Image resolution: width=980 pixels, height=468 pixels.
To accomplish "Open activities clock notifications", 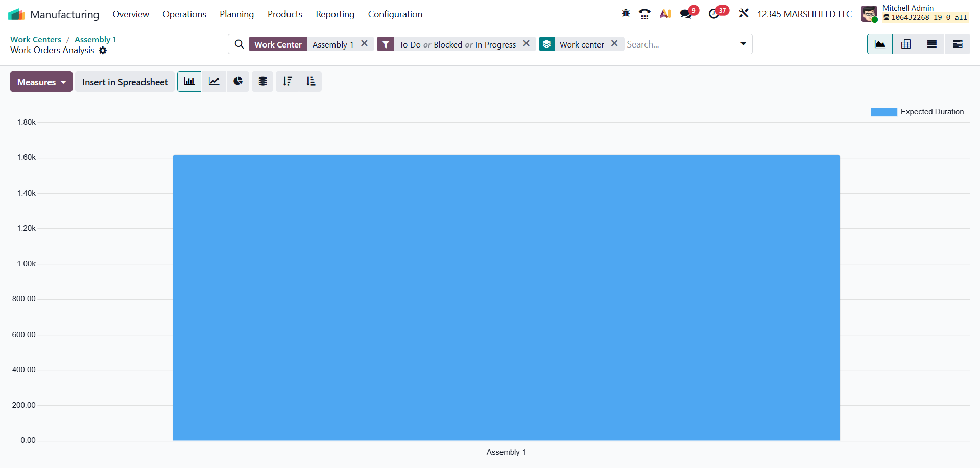I will (714, 14).
